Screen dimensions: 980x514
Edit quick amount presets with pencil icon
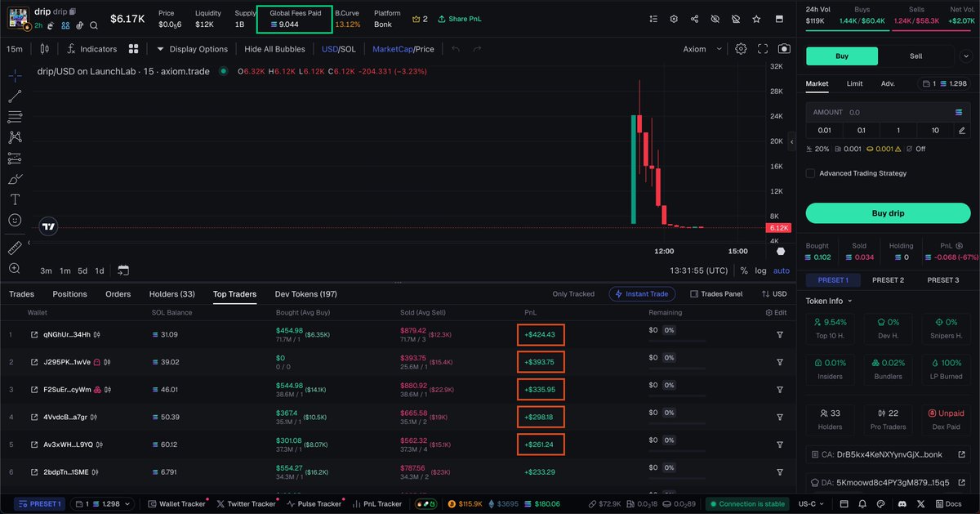click(x=961, y=130)
